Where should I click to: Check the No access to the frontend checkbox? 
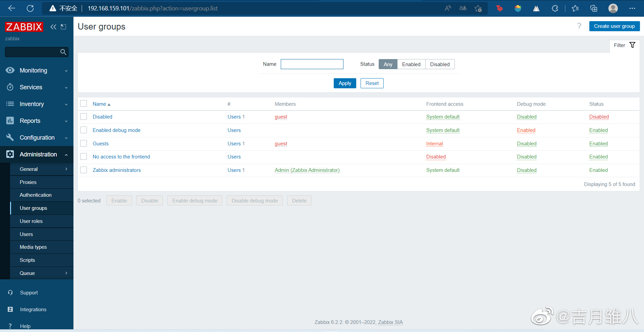click(84, 156)
